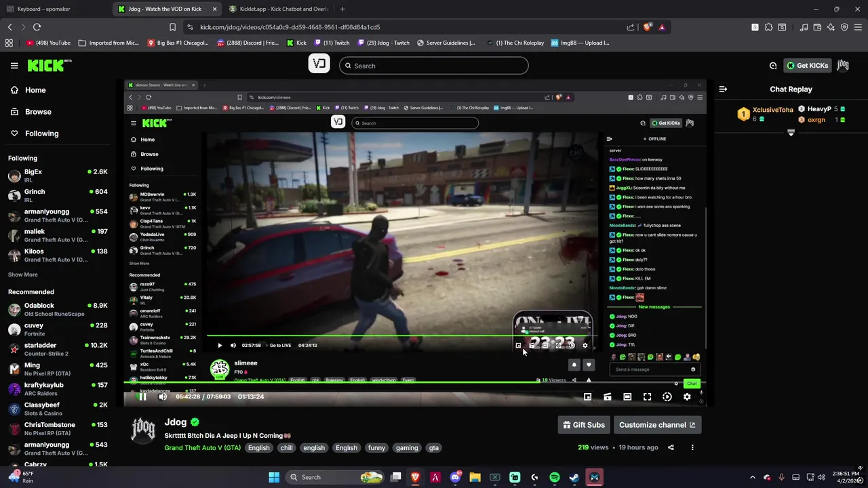The width and height of the screenshot is (868, 488).
Task: Select the funny tag
Action: [x=376, y=448]
